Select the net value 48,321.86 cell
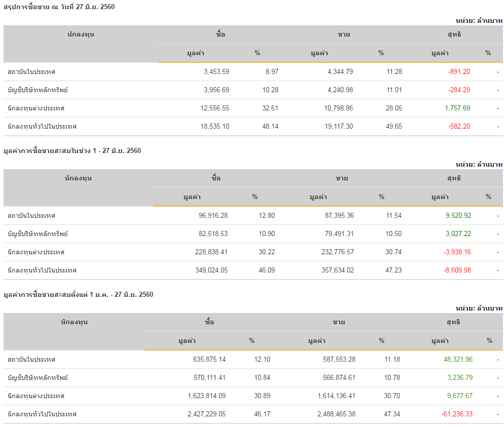This screenshot has width=504, height=427. [x=458, y=360]
